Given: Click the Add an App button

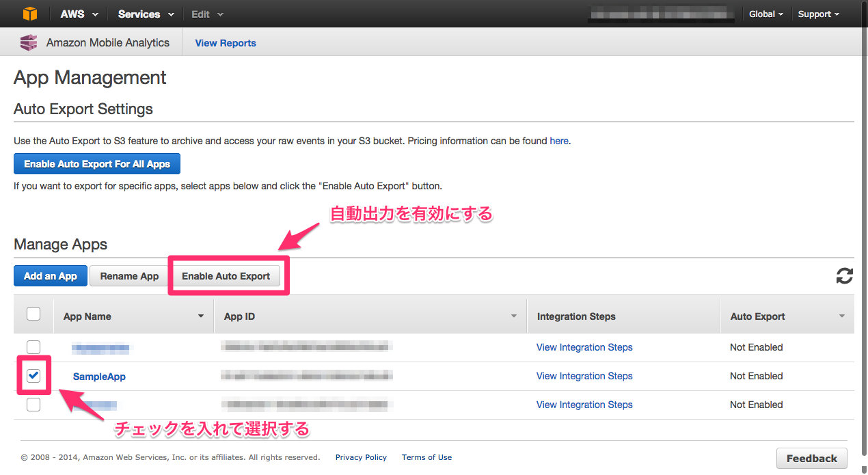Looking at the screenshot, I should pos(50,275).
